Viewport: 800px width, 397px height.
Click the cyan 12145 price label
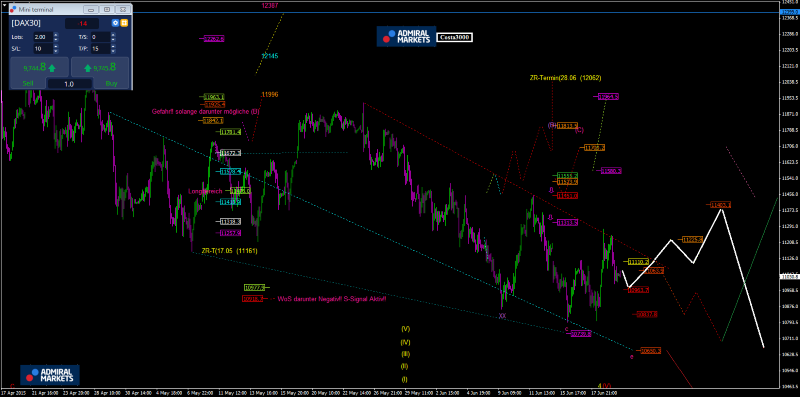click(269, 55)
